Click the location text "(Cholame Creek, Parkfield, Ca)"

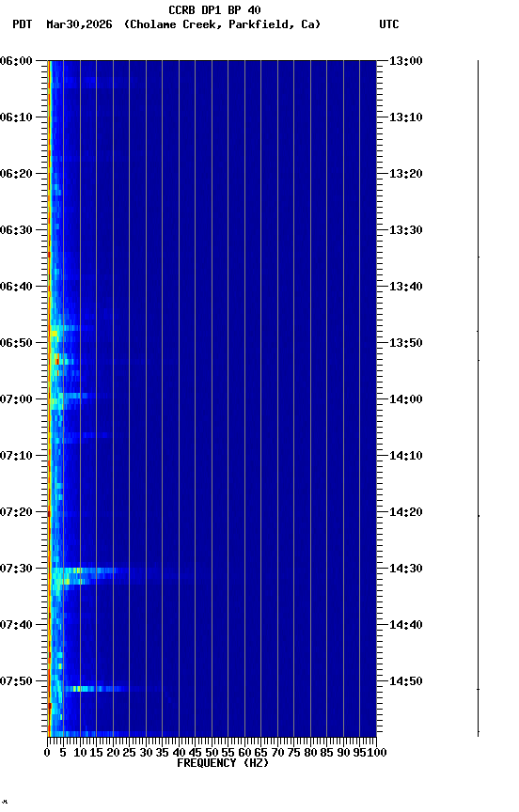[222, 24]
